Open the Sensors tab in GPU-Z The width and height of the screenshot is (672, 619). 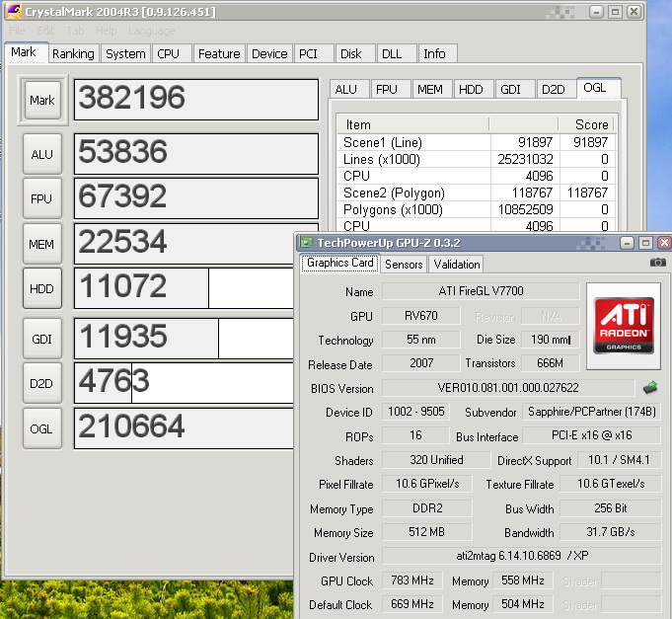(x=404, y=264)
